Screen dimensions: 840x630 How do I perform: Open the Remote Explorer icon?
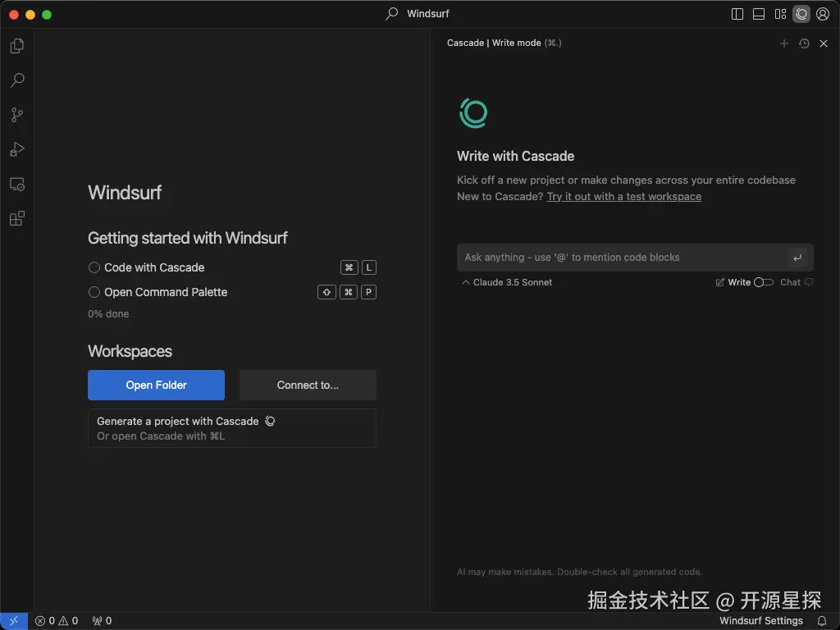click(x=17, y=185)
